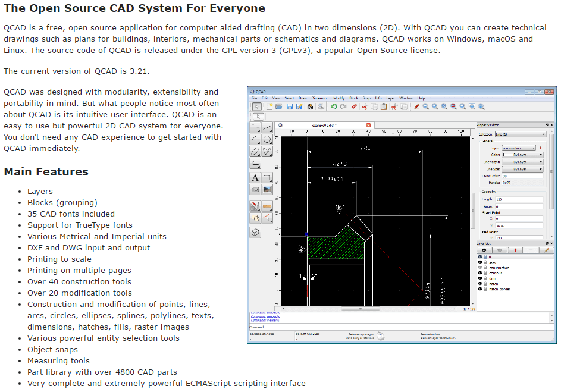This screenshot has height=392, width=561.
Task: Hide the contour layer via eye icon
Action: (x=480, y=273)
